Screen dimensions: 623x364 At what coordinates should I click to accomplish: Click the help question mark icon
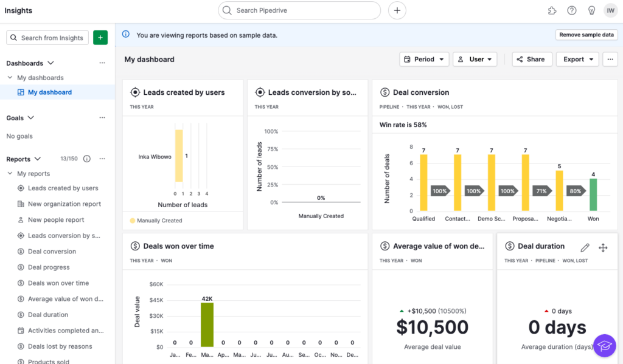point(571,10)
